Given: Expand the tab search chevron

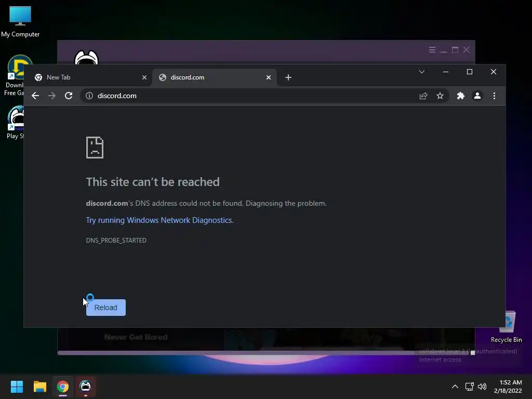Looking at the screenshot, I should click(422, 72).
